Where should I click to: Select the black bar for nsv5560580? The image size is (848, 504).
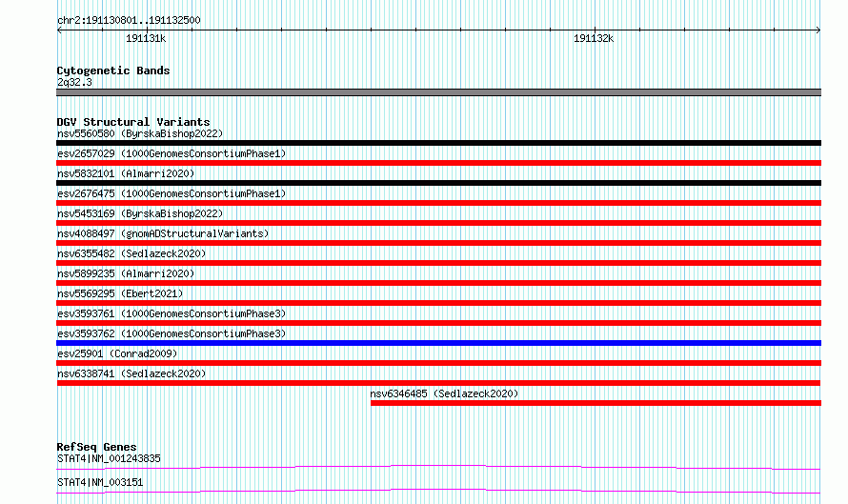(x=438, y=143)
